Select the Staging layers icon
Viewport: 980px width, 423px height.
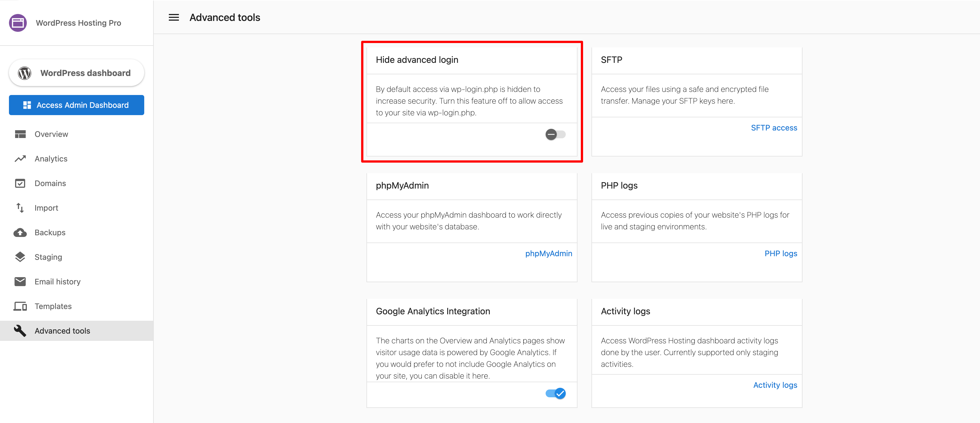[x=20, y=257]
